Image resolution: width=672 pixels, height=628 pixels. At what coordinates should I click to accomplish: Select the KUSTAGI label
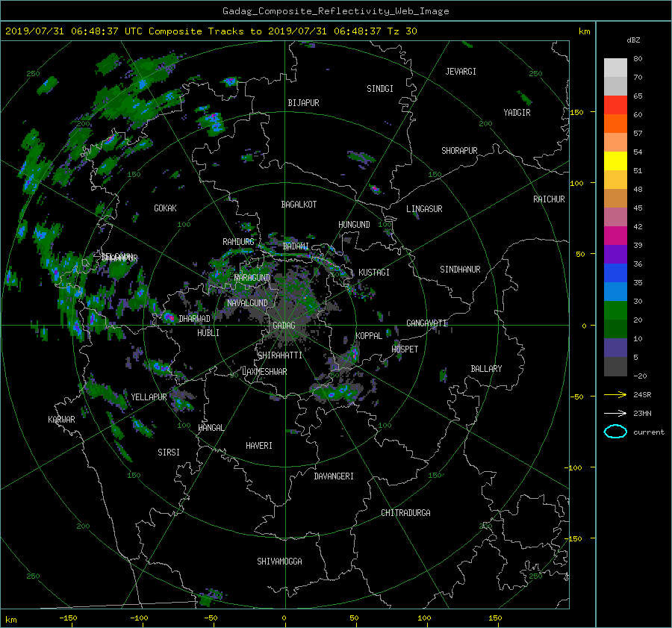(x=374, y=273)
